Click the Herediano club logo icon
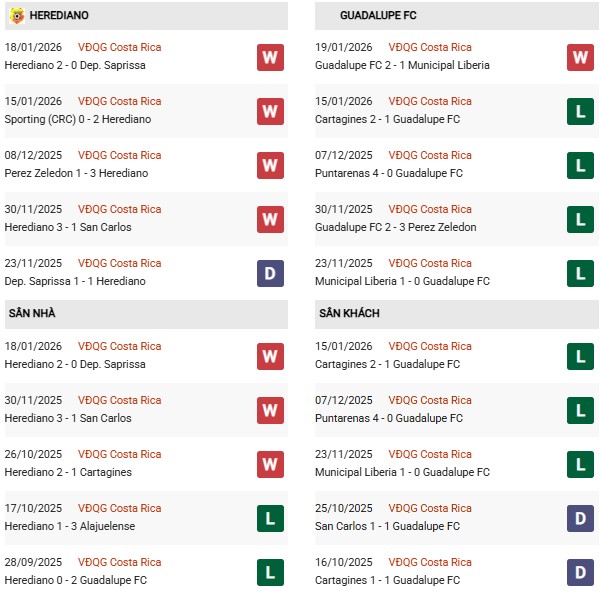The image size is (600, 593). pos(16,16)
